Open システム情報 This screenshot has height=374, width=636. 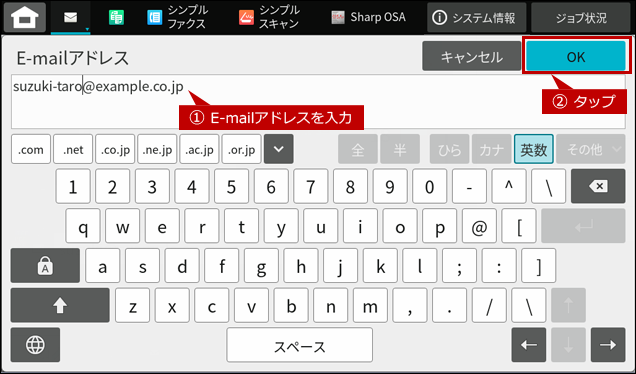477,17
